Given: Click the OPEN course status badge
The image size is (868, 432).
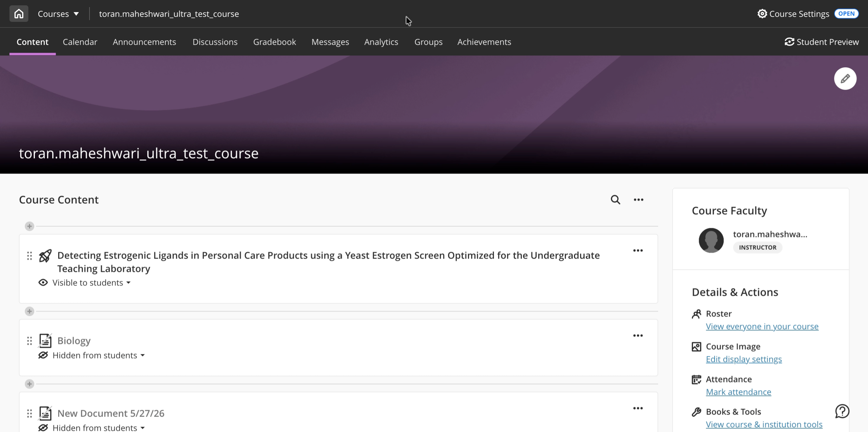Looking at the screenshot, I should [846, 14].
